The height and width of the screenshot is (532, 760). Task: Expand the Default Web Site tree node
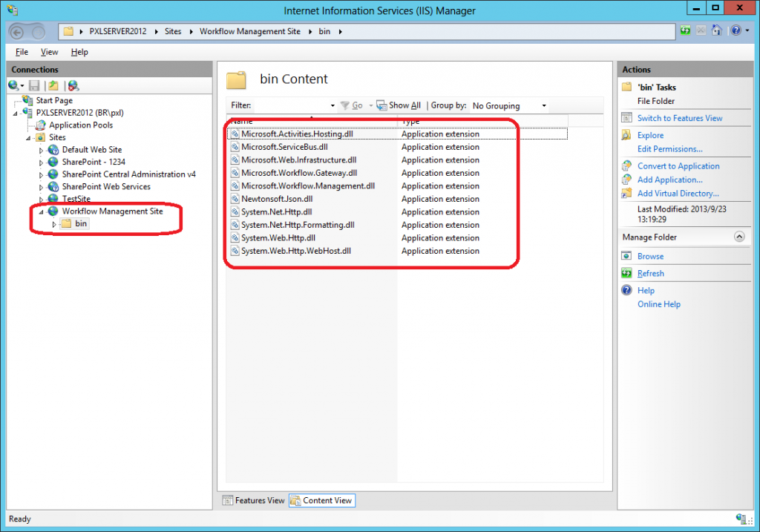click(x=42, y=149)
